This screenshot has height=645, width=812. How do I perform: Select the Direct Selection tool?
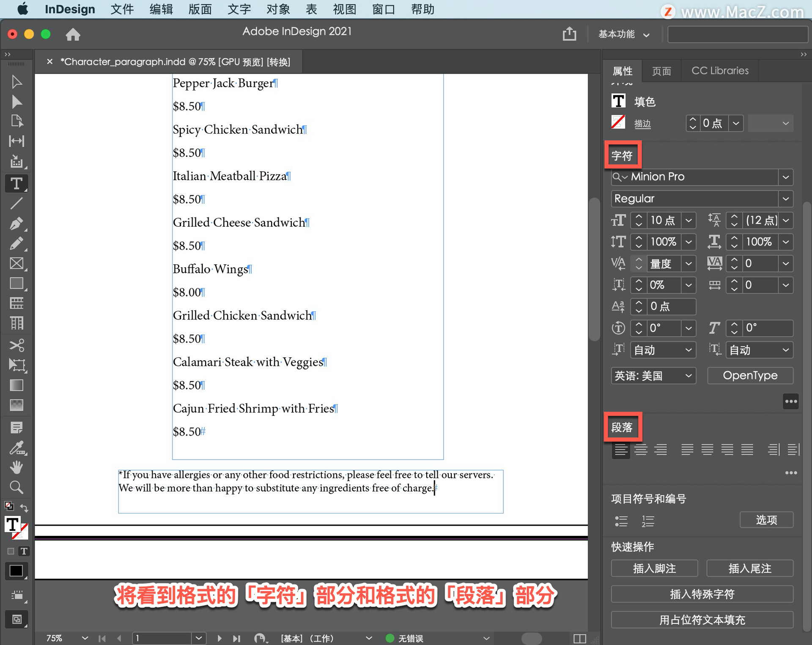coord(16,102)
